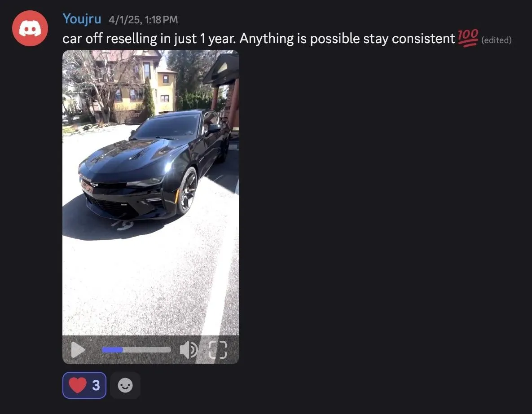Mute the video with the speaker icon
This screenshot has height=414, width=532.
tap(189, 350)
